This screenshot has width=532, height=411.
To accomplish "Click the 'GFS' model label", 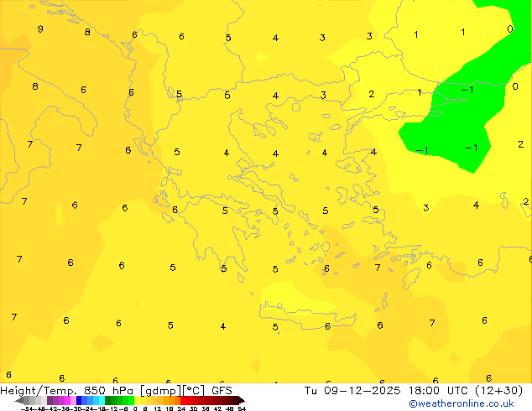I will click(x=222, y=390).
